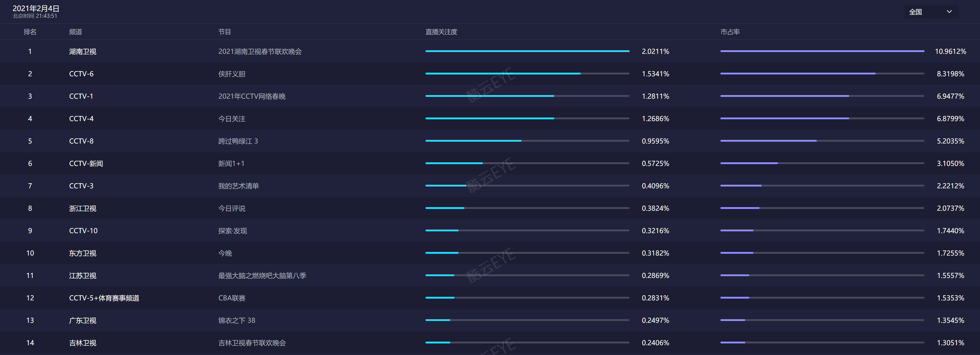Click the 0.9595% attention value
Viewport: 980px width, 355px height.
coord(655,141)
